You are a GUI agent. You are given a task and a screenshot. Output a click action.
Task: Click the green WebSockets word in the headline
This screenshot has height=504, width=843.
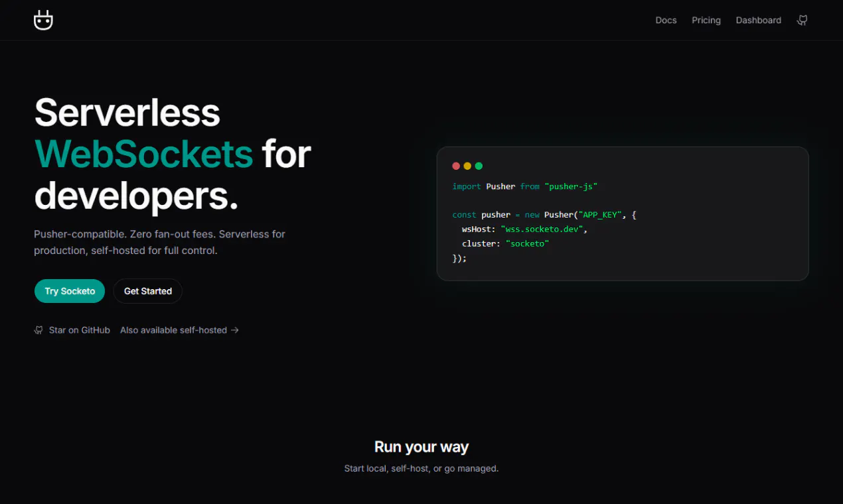144,154
